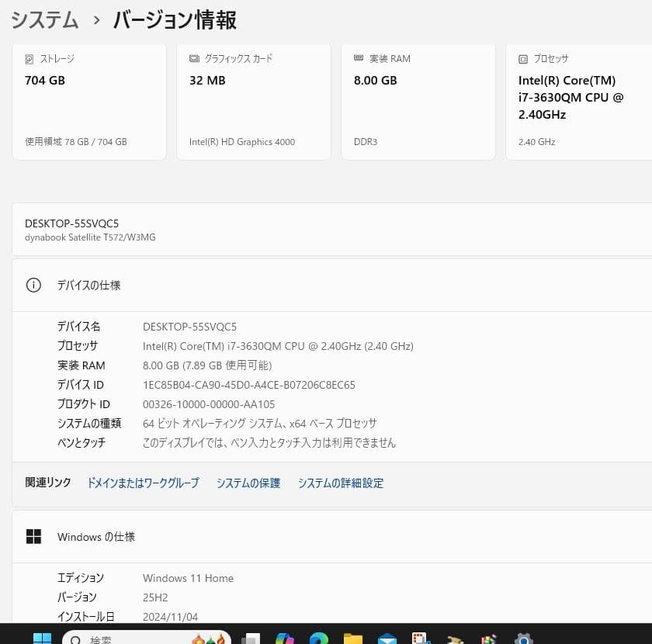Select 8.00 GB (7.89 GB 使用可能) value
The height and width of the screenshot is (644, 652).
207,365
